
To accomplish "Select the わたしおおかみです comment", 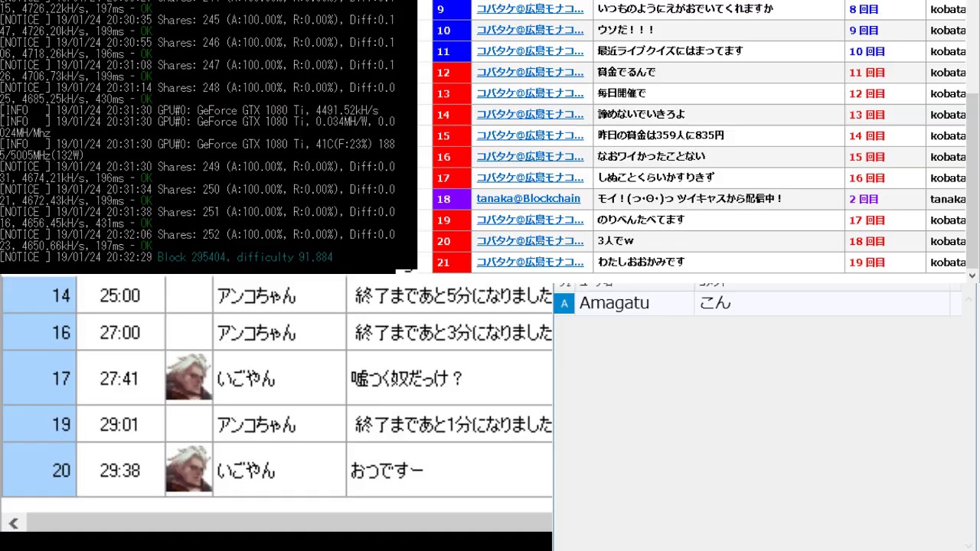I will 641,262.
